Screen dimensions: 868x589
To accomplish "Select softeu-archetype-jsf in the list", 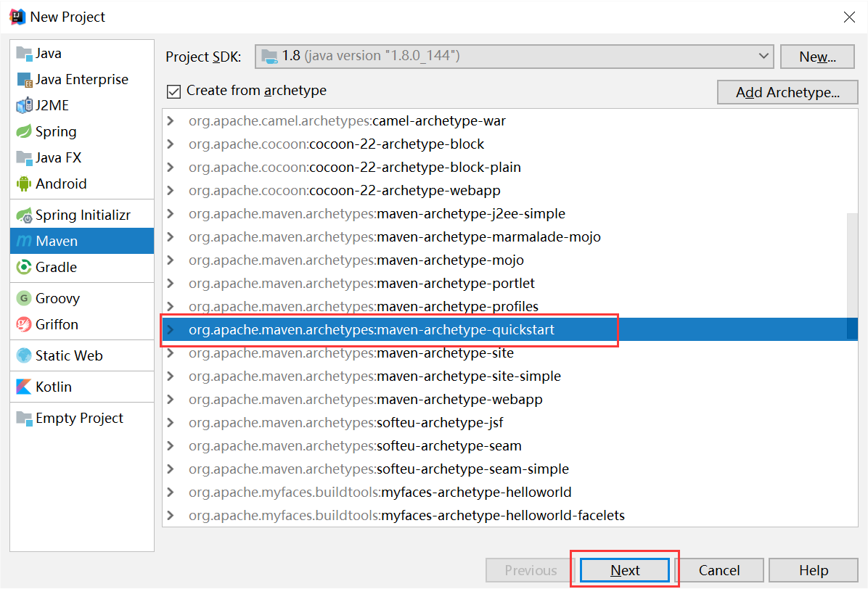I will tap(509, 423).
